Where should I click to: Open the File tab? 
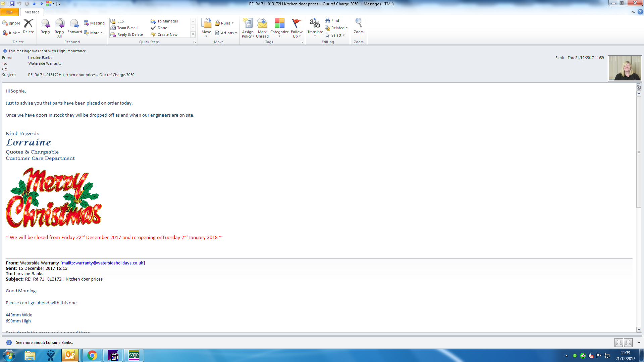pyautogui.click(x=9, y=12)
